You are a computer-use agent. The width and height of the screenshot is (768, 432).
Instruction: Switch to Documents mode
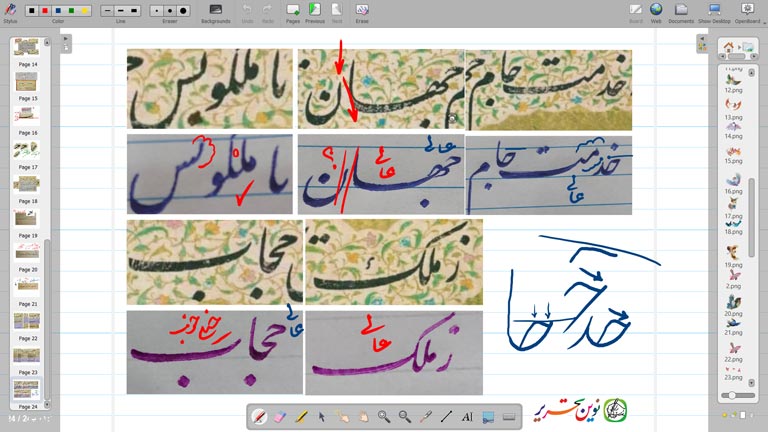(681, 10)
